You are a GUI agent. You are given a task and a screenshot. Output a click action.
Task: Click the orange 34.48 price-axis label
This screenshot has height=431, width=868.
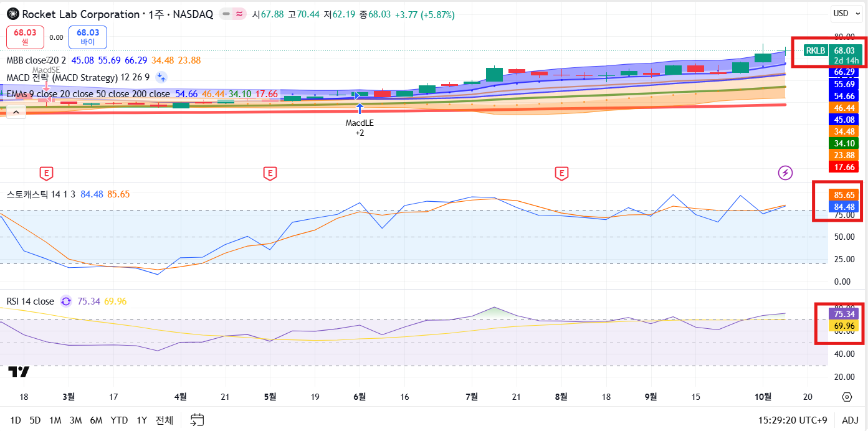(844, 131)
